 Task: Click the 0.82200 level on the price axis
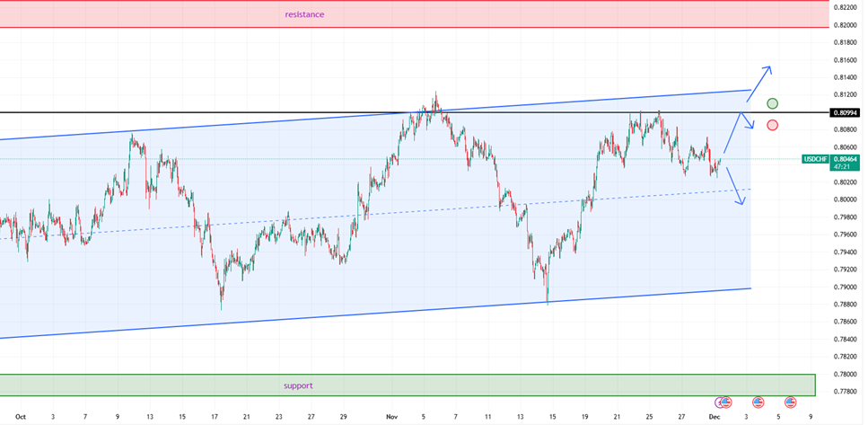844,7
